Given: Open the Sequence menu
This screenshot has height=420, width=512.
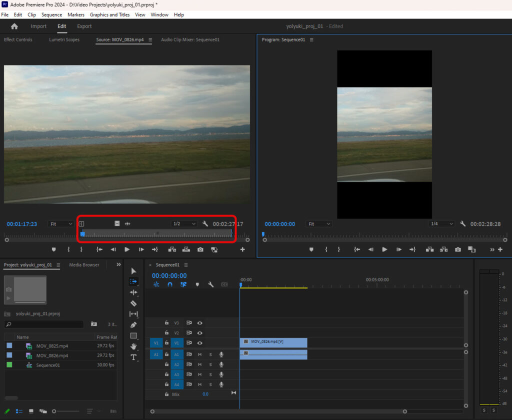Looking at the screenshot, I should [x=51, y=15].
